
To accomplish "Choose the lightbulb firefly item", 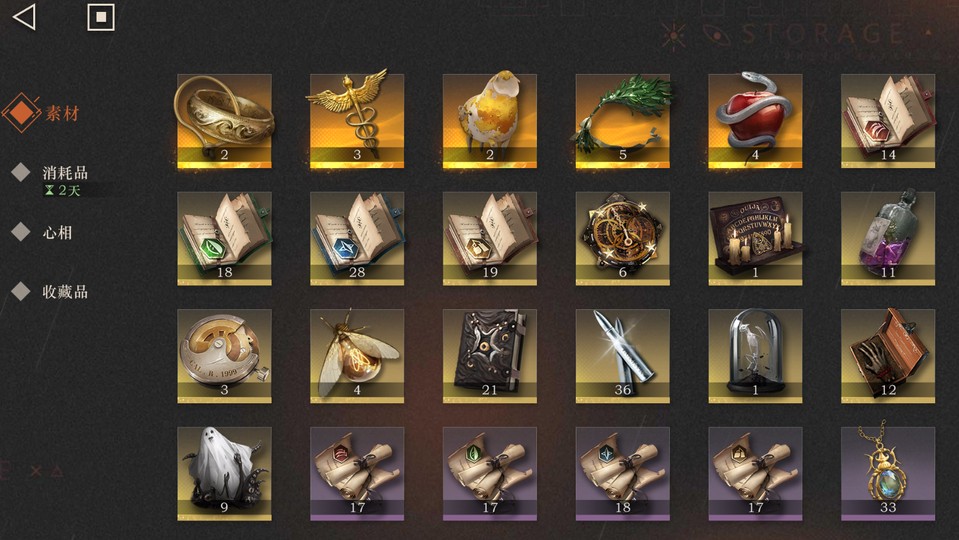I will pyautogui.click(x=357, y=356).
